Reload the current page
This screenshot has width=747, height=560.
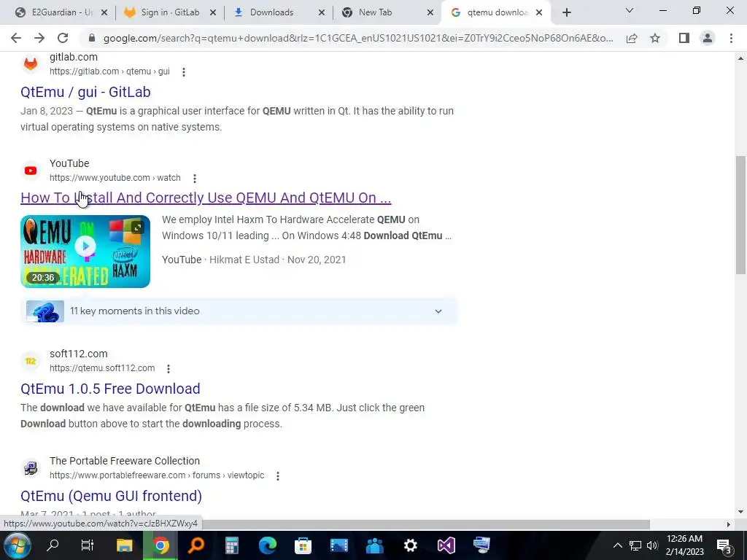pyautogui.click(x=63, y=38)
